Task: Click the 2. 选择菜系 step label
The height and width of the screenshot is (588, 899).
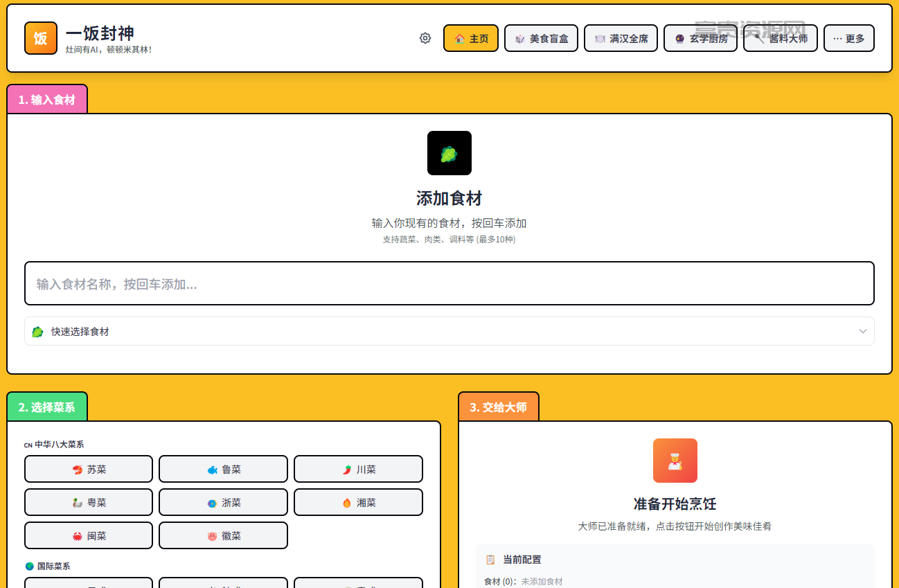Action: [x=47, y=407]
